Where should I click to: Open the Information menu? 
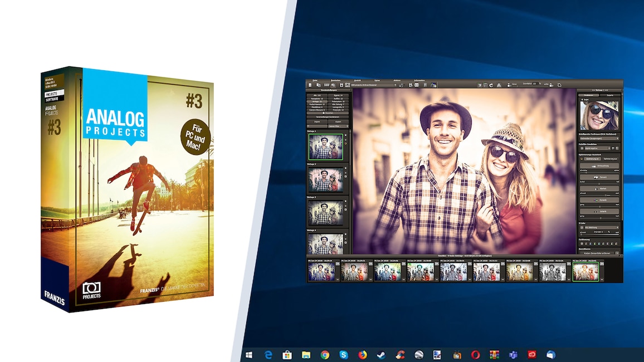point(419,80)
